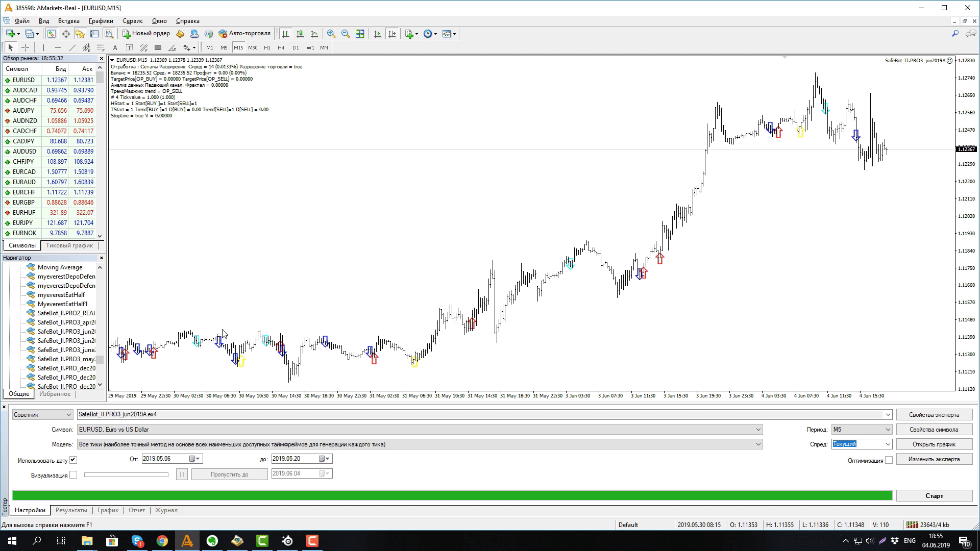
Task: Click the zoom out magnifier icon
Action: pos(346,34)
